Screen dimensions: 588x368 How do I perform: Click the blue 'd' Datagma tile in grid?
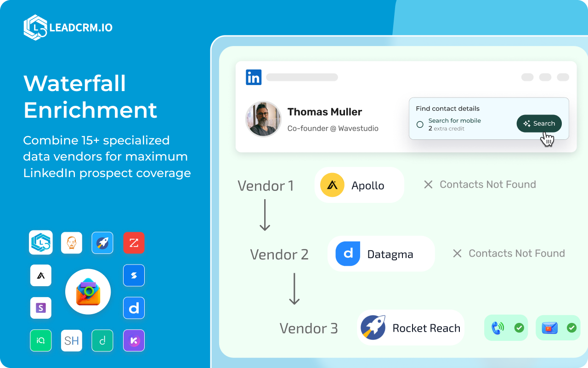click(x=134, y=308)
